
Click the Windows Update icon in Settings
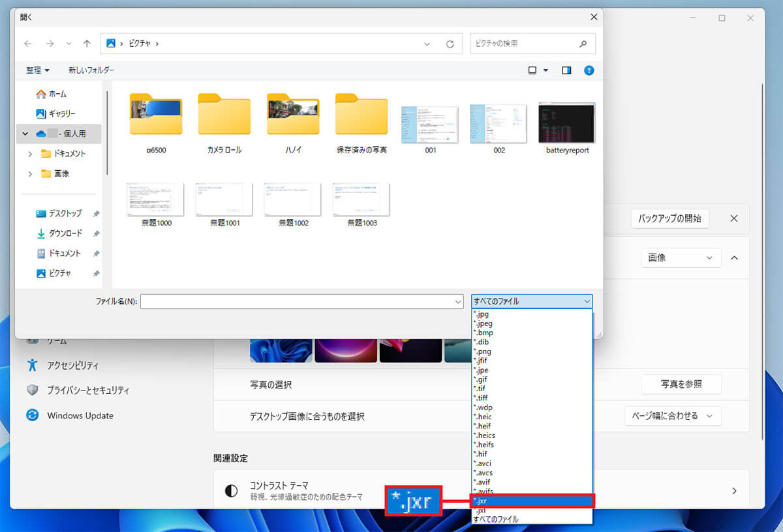(32, 415)
